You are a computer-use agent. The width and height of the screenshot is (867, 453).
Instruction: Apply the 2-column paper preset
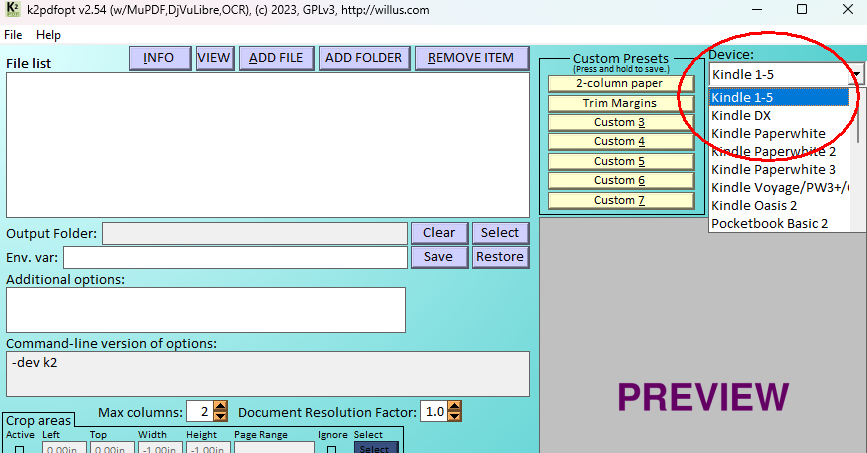621,84
